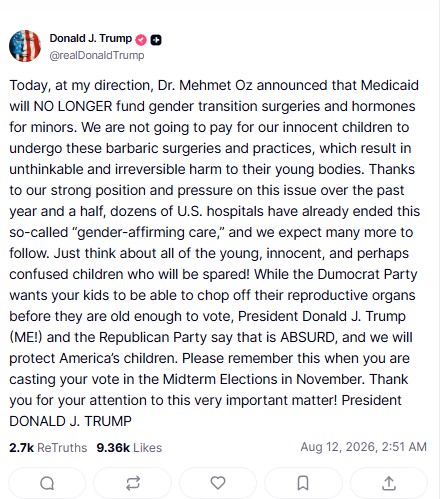Click the ReTruths label text
This screenshot has width=441, height=499.
point(62,447)
